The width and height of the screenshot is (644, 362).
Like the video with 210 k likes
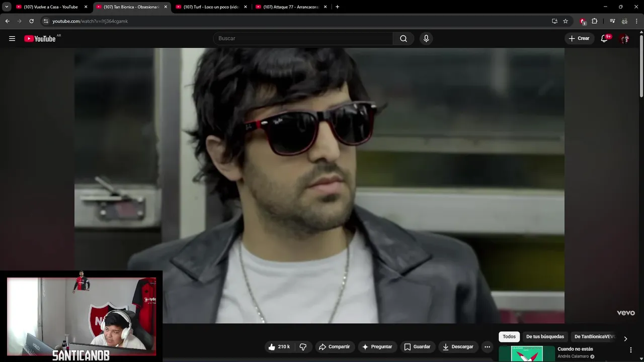pyautogui.click(x=279, y=347)
